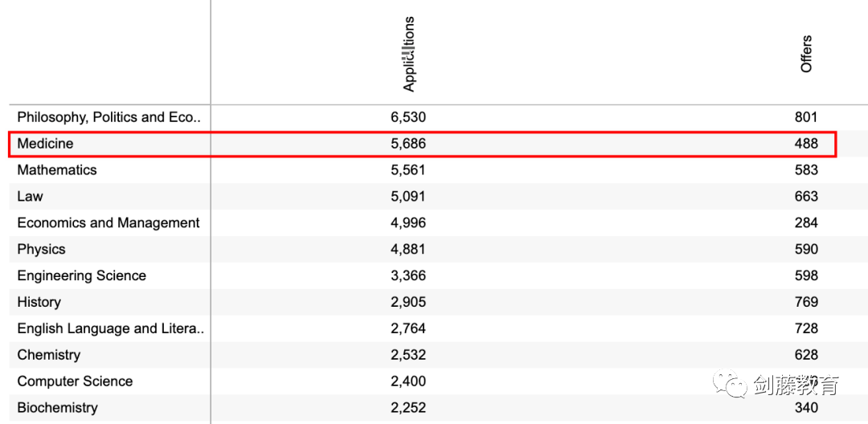Click English Language and Litera.. label
Screen dimensions: 868x424
pos(110,329)
